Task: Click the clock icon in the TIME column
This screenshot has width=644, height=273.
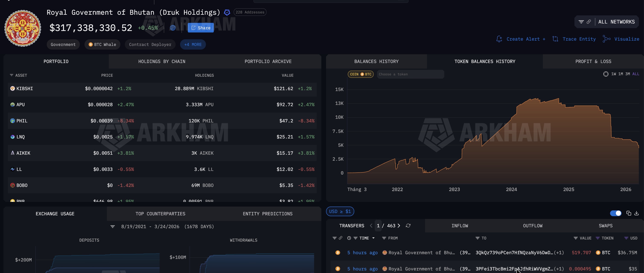Action: pyautogui.click(x=349, y=238)
